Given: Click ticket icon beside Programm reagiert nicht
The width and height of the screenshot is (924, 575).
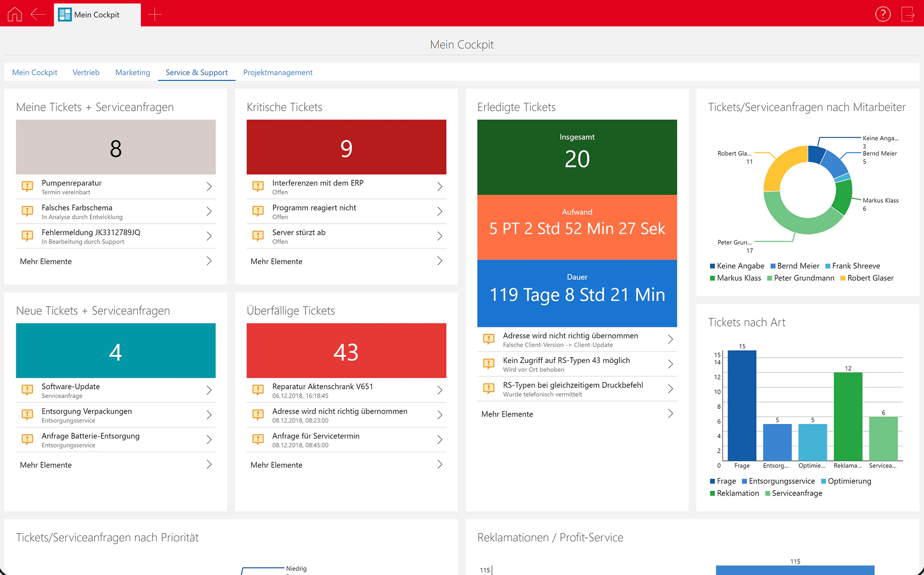Looking at the screenshot, I should click(258, 211).
